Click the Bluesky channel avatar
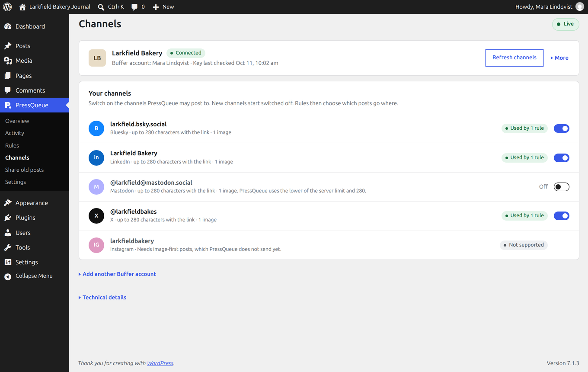This screenshot has height=372, width=588. point(96,128)
